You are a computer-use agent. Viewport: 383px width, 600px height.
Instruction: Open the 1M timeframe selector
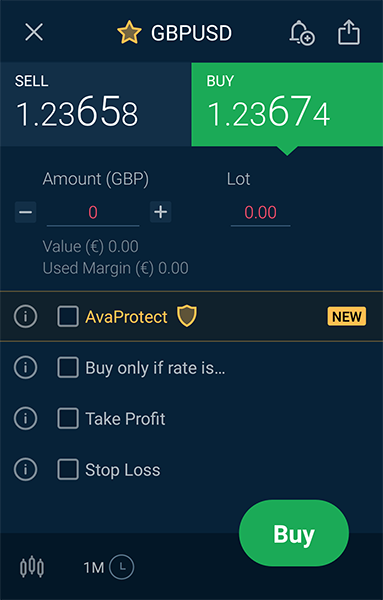click(109, 567)
